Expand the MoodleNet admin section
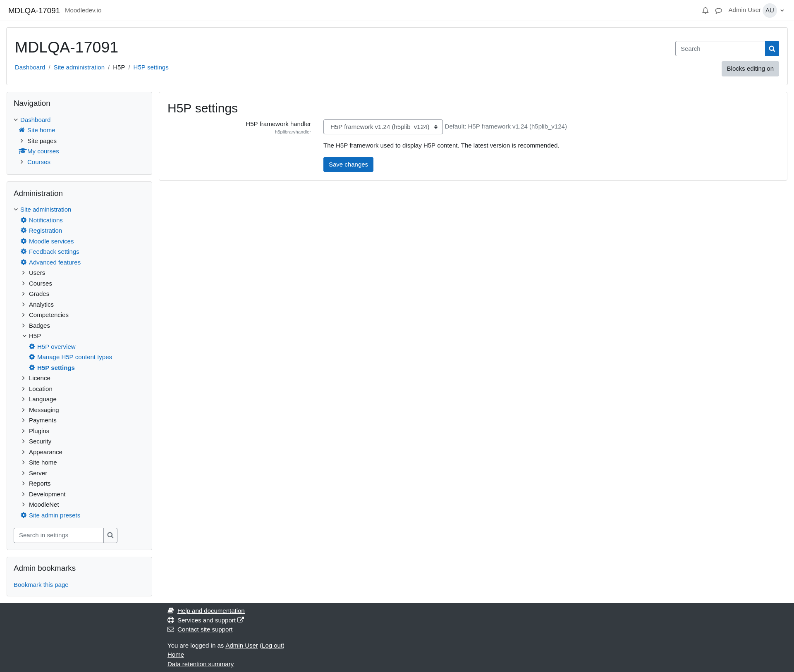 pos(24,505)
